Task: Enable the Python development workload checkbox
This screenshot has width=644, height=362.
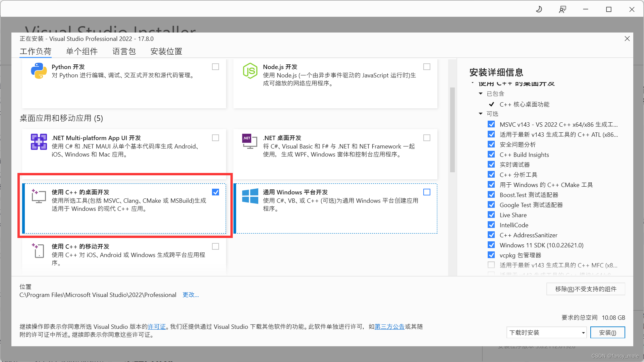Action: (215, 67)
